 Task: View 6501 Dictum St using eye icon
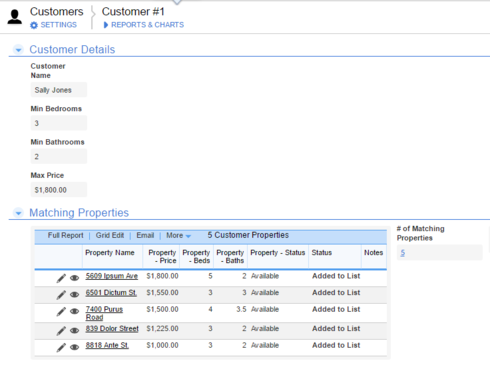point(75,294)
